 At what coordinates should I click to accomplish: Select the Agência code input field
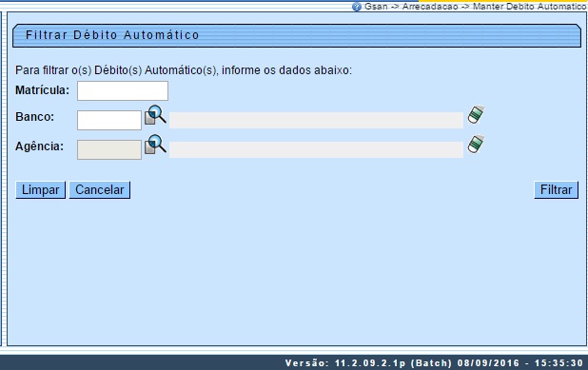(x=109, y=150)
